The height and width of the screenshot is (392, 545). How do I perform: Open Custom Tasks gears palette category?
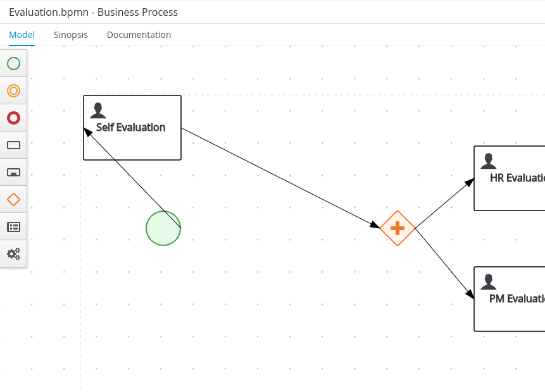coord(13,254)
